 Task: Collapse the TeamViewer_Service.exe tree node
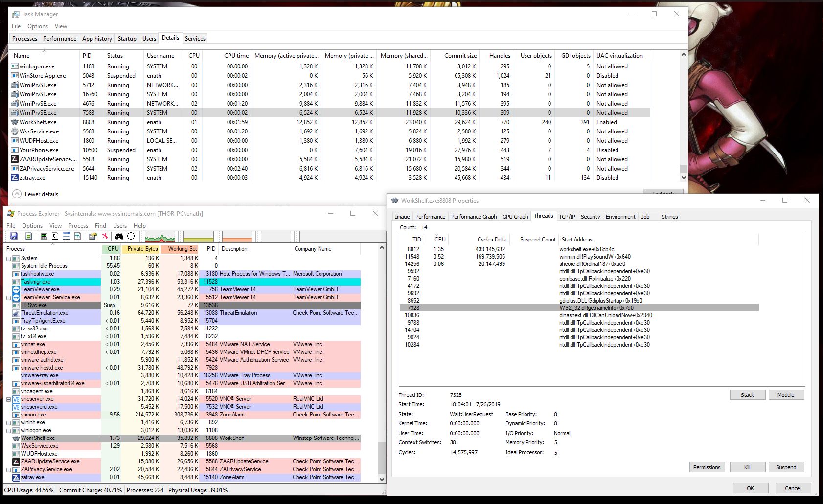point(8,297)
